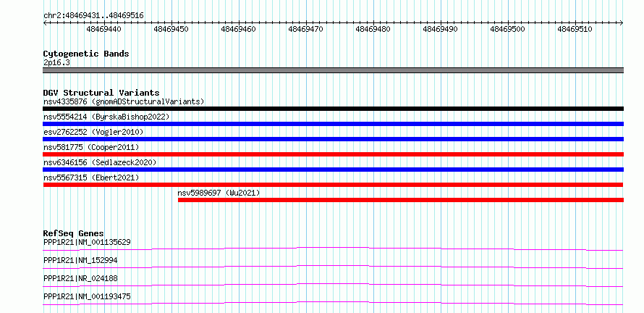Click the magenta NR_024188 transcript line

pyautogui.click(x=333, y=285)
